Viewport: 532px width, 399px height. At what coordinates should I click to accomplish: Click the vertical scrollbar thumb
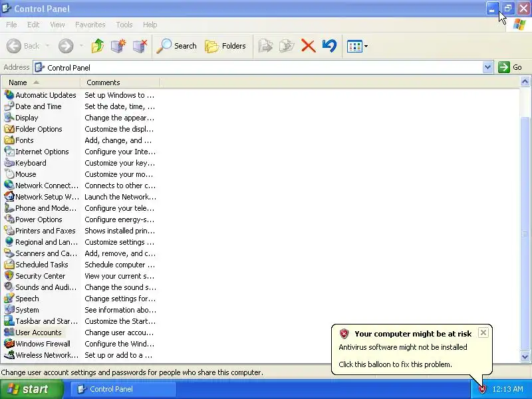[x=525, y=233]
